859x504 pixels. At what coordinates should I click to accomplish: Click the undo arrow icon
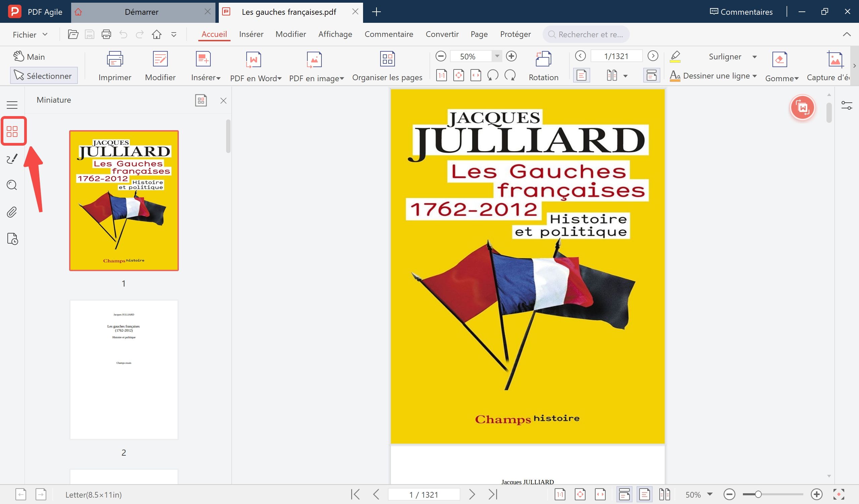pyautogui.click(x=123, y=35)
